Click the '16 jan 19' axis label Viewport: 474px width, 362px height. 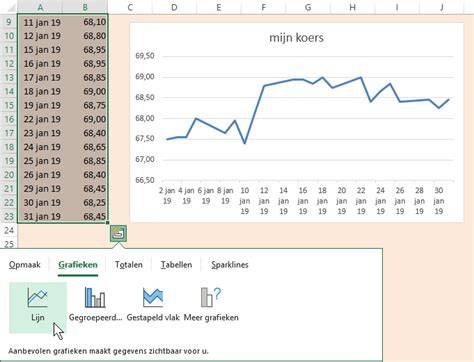(x=303, y=201)
